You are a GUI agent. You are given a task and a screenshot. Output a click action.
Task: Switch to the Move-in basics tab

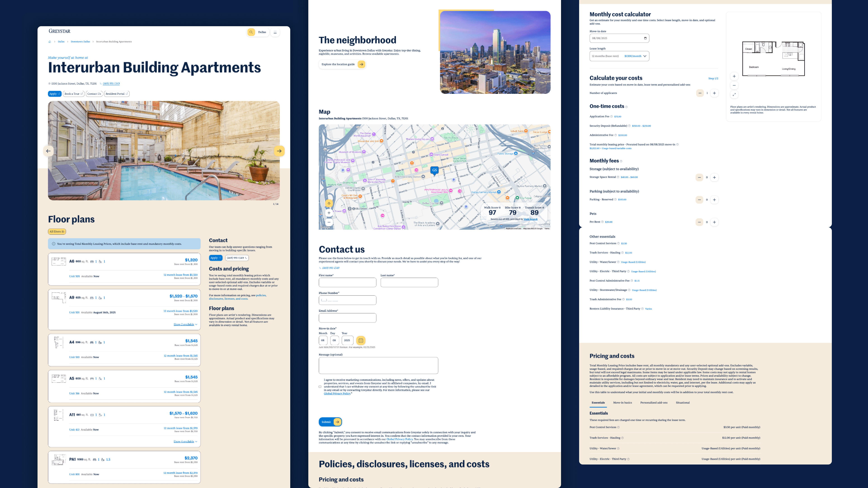coord(622,402)
